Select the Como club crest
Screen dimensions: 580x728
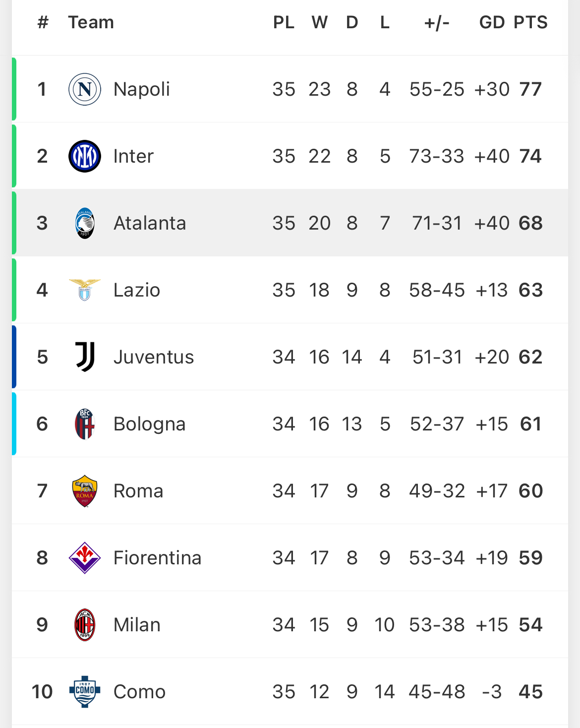[85, 691]
